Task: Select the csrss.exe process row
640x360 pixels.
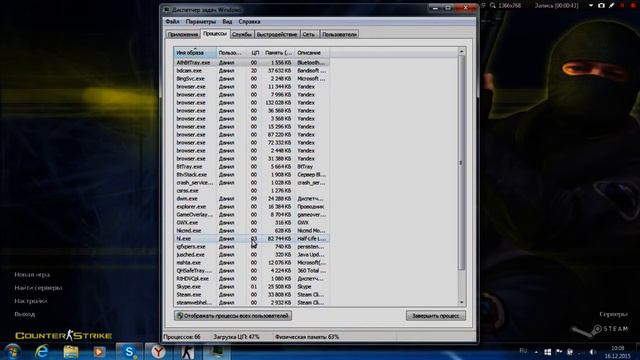Action: point(251,191)
